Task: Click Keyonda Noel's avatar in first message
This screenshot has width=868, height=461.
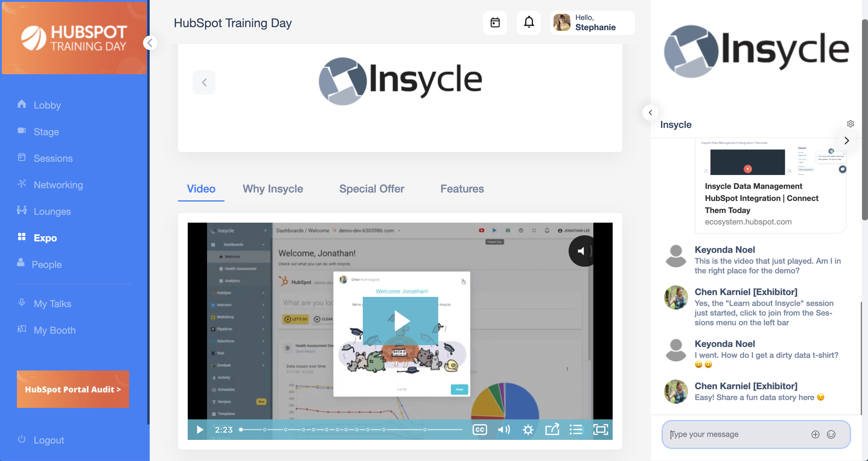Action: point(676,256)
